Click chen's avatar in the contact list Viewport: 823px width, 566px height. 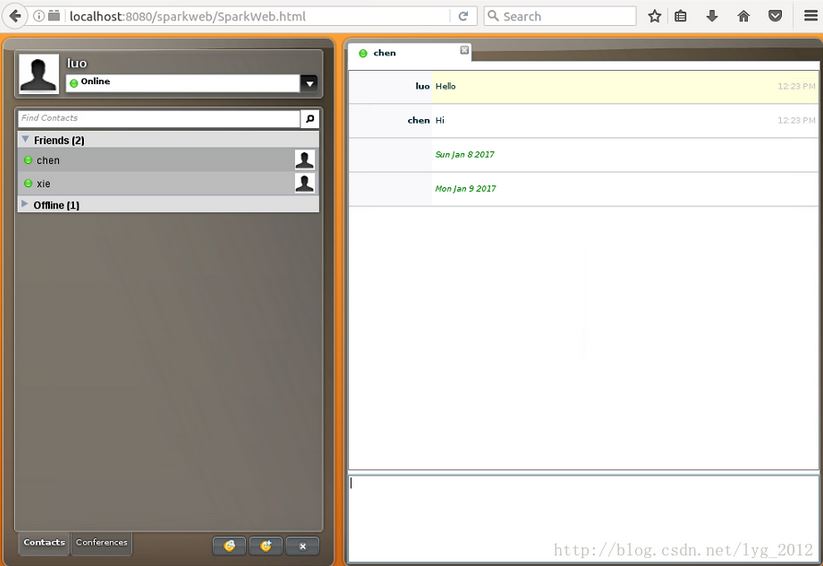[304, 160]
